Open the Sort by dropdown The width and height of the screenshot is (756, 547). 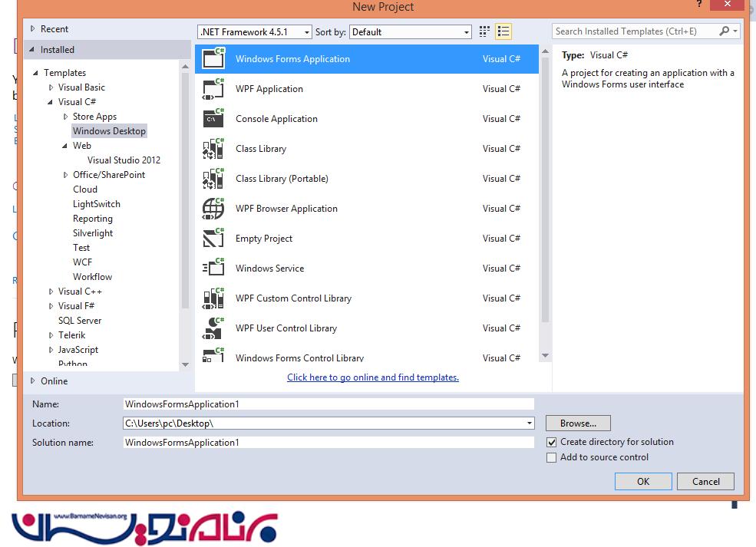point(411,31)
